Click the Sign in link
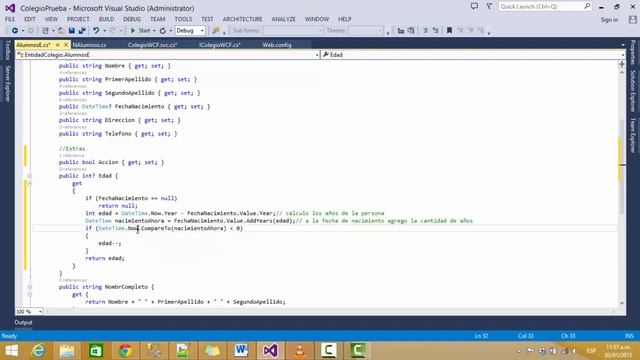Image resolution: width=640 pixels, height=360 pixels. [609, 20]
